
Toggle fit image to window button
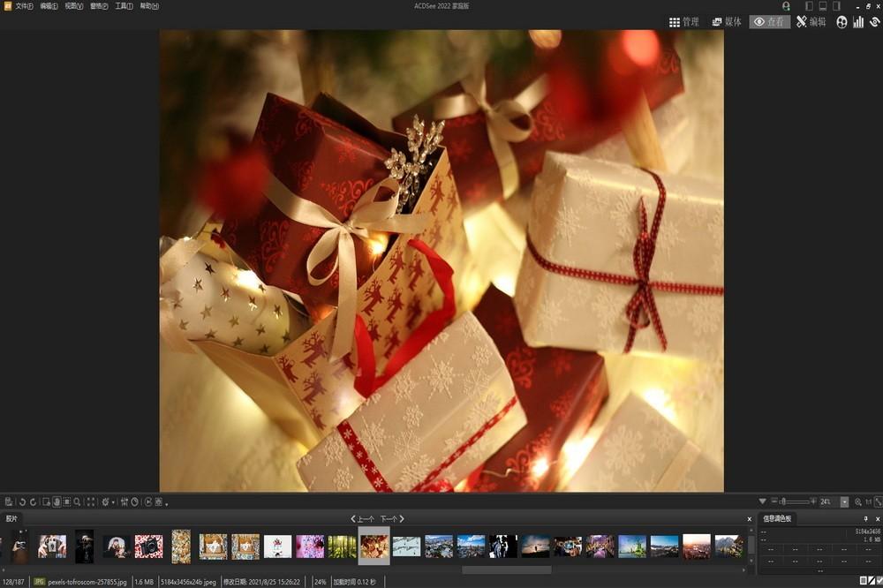878,501
